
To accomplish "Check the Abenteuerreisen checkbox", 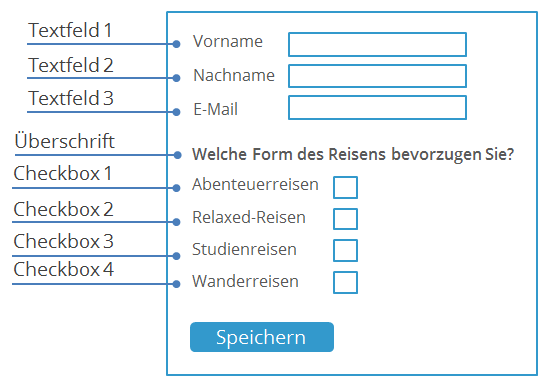I will [345, 187].
